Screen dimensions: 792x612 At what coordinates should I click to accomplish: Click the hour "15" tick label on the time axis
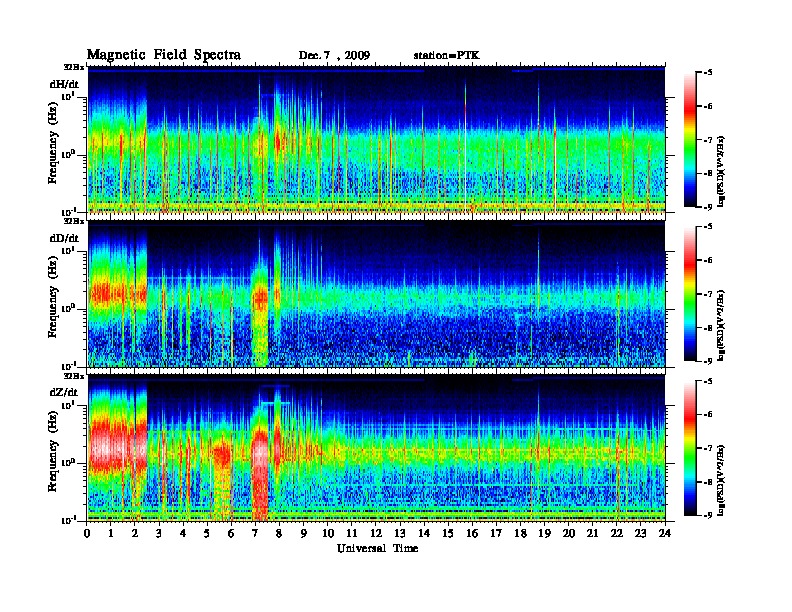tap(448, 533)
